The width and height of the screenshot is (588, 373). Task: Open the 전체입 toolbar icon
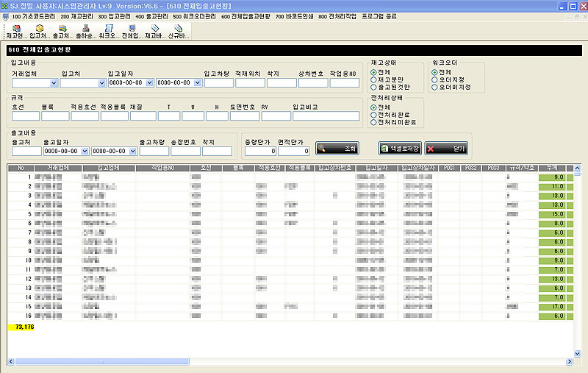pos(131,31)
